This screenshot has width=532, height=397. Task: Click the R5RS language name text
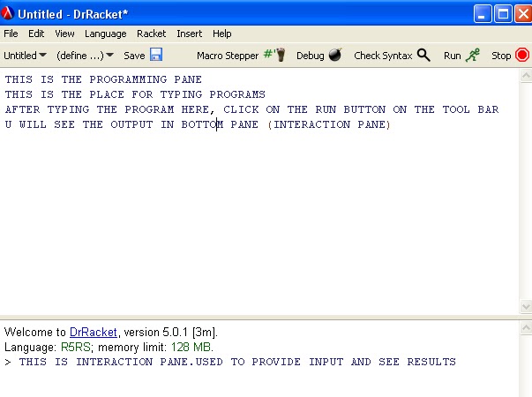pyautogui.click(x=75, y=347)
